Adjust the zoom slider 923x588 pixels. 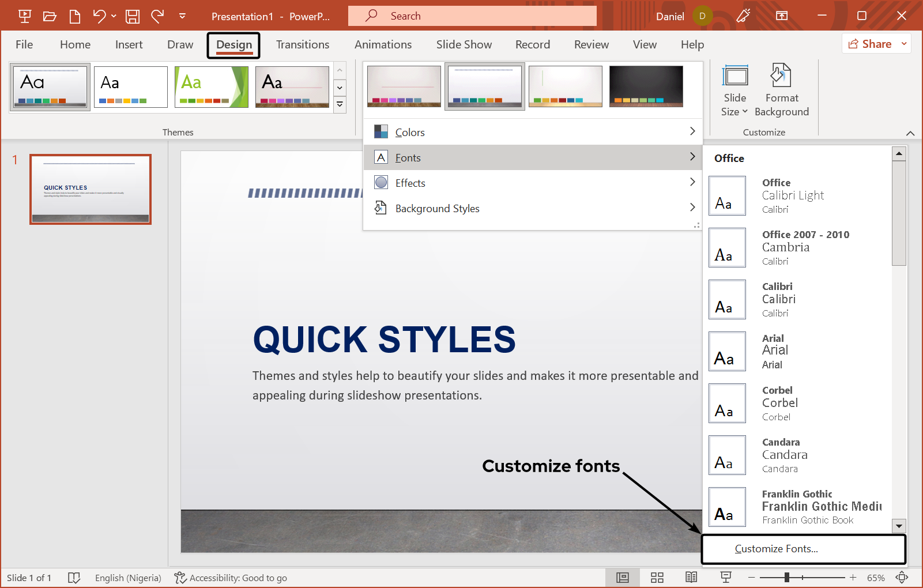point(788,577)
